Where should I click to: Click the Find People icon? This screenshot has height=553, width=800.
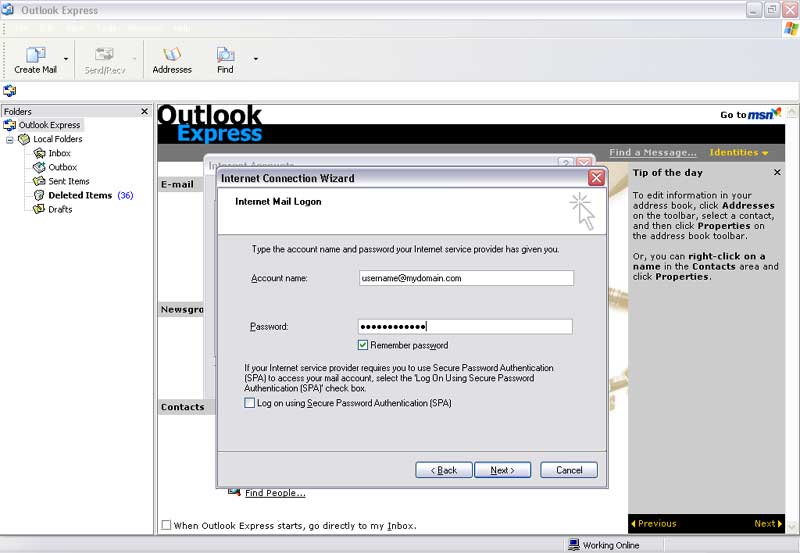tap(234, 492)
